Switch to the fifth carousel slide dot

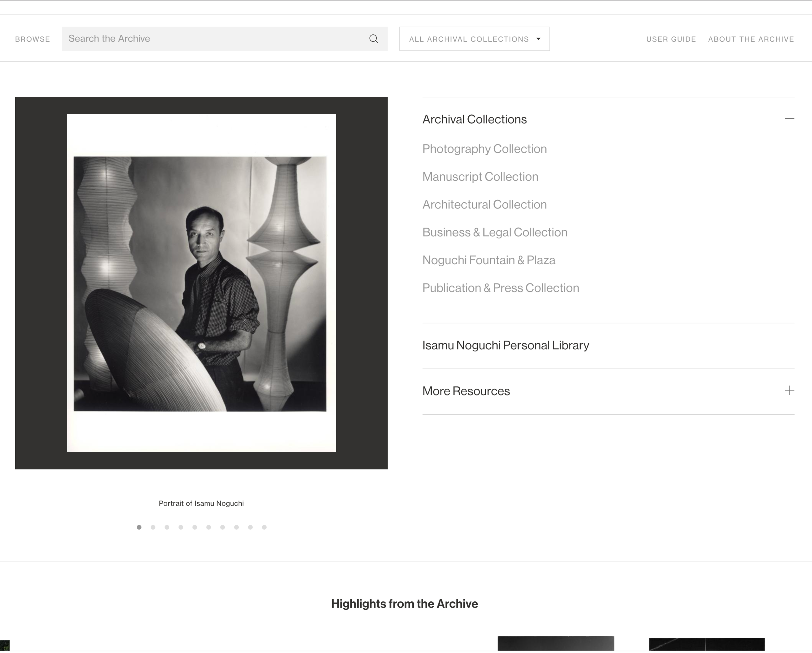point(195,527)
